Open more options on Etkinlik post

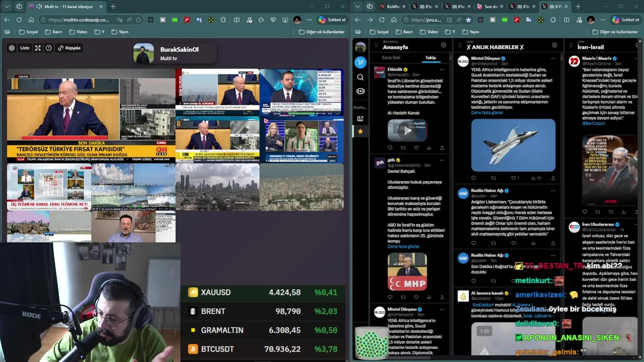click(442, 69)
